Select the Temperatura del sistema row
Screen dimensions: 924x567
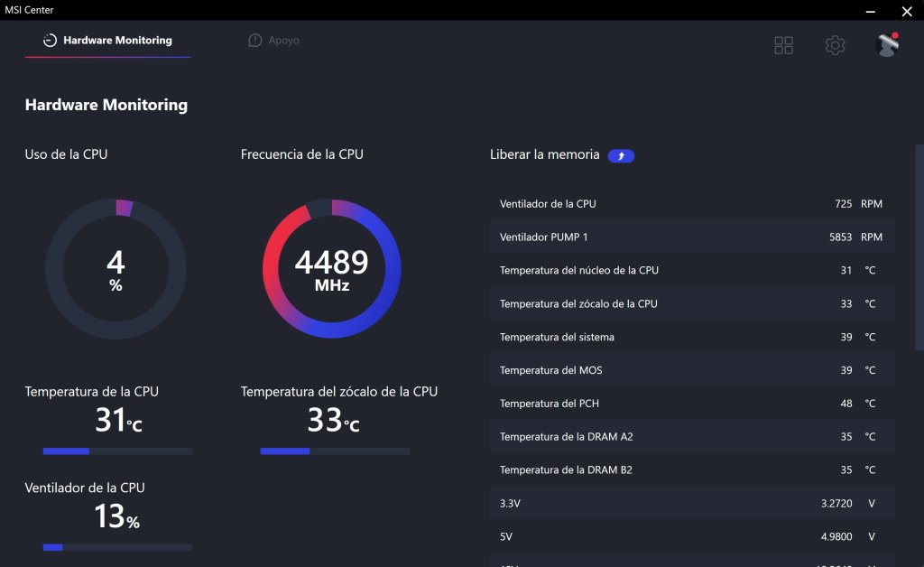coord(692,337)
